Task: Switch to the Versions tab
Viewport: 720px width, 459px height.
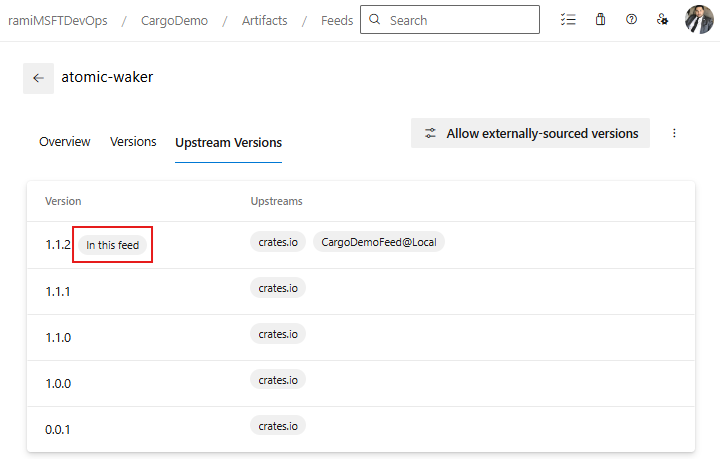Action: point(133,142)
